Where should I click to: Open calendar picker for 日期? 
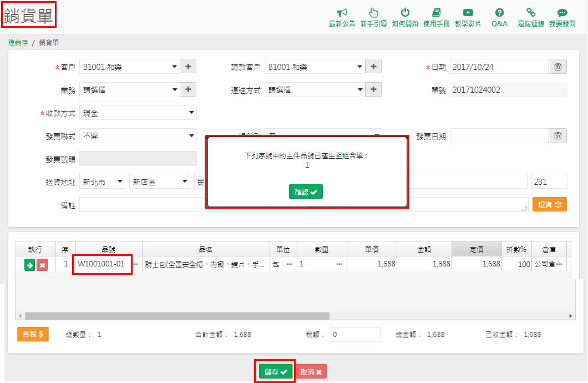(x=557, y=67)
